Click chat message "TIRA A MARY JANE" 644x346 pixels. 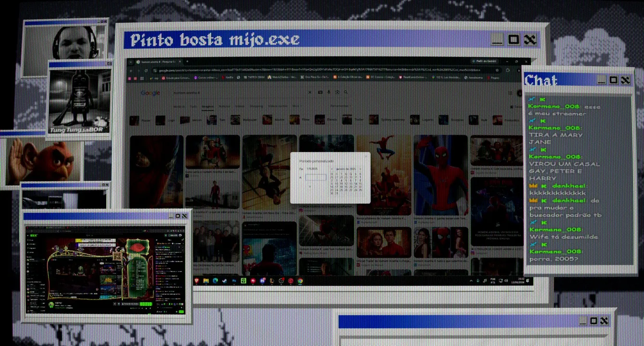pos(555,138)
